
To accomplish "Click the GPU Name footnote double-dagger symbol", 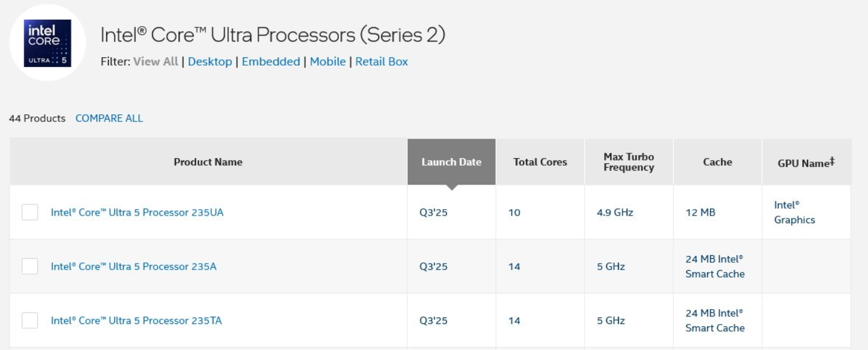I will click(x=832, y=160).
